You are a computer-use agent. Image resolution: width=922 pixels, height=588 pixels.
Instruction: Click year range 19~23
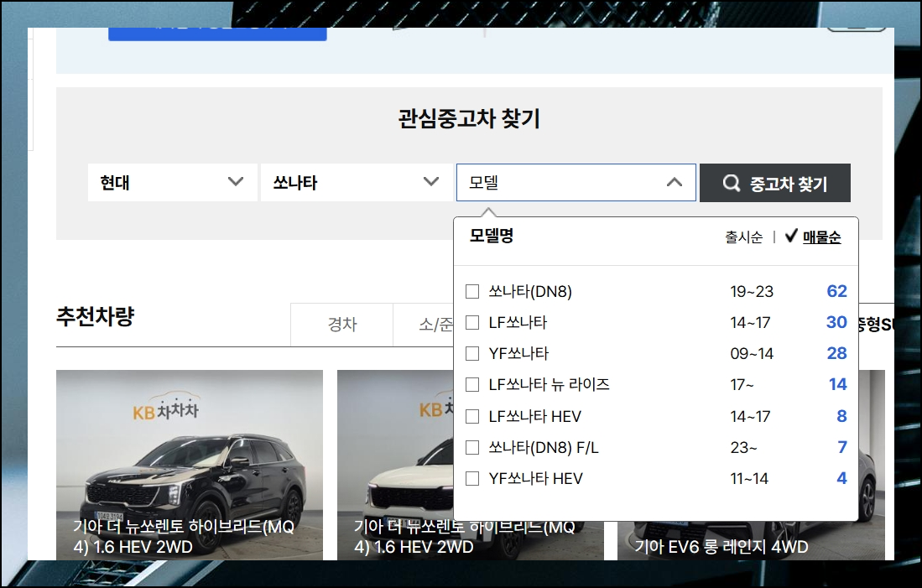pos(752,292)
